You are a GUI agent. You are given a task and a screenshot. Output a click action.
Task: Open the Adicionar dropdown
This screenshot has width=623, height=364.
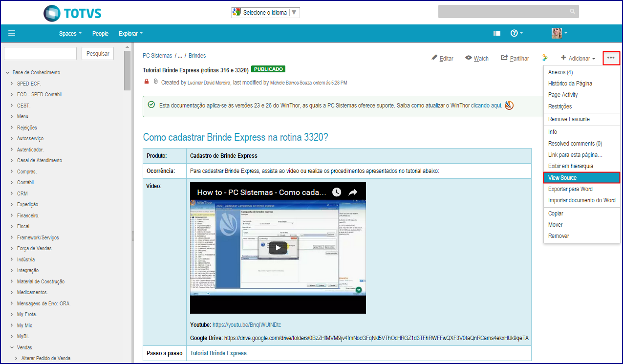[x=578, y=58]
